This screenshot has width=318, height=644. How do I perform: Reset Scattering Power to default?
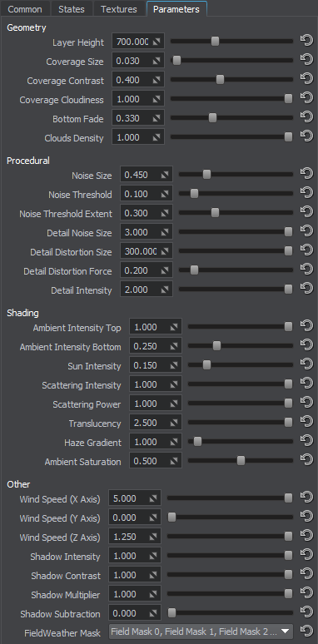pos(306,403)
